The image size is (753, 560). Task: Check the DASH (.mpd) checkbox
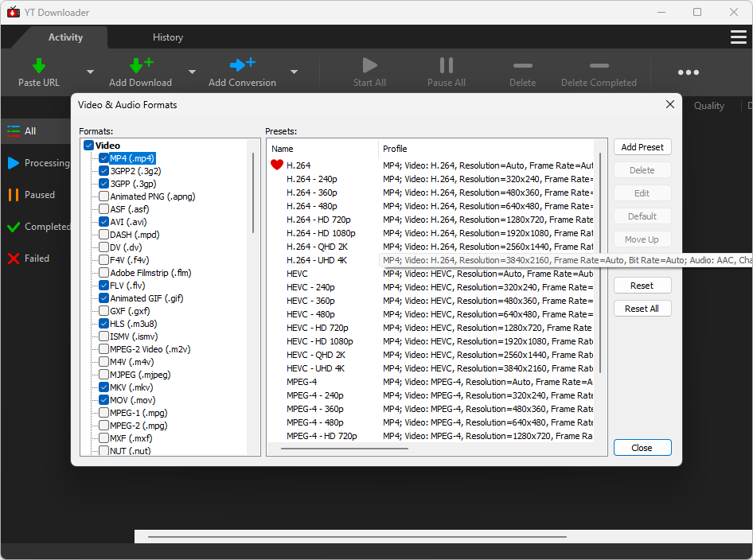[x=103, y=235]
